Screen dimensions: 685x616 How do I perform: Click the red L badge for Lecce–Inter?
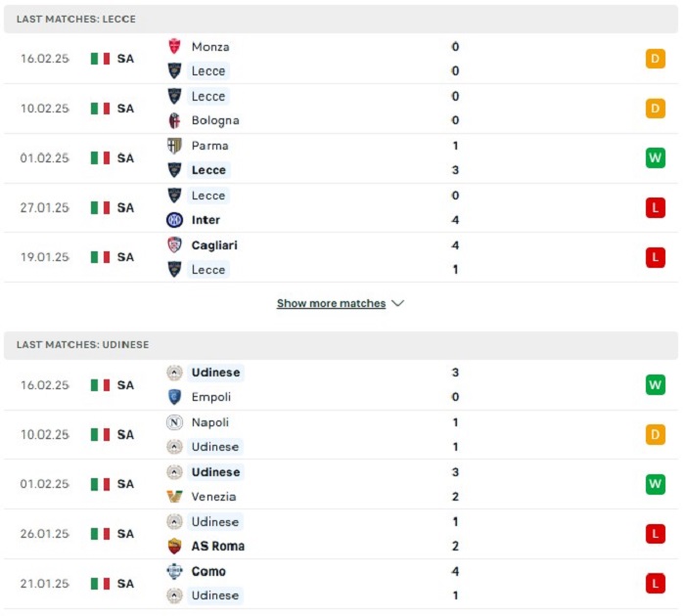click(656, 208)
